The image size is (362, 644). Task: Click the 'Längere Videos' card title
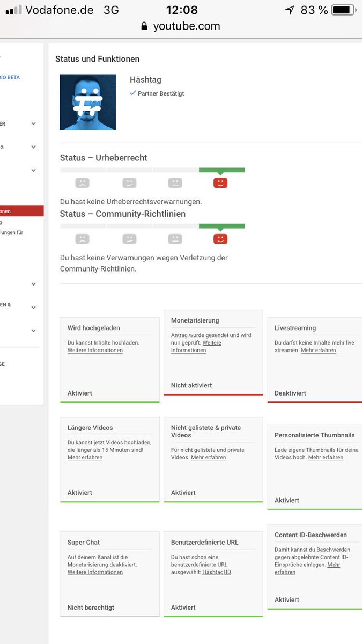click(x=90, y=428)
